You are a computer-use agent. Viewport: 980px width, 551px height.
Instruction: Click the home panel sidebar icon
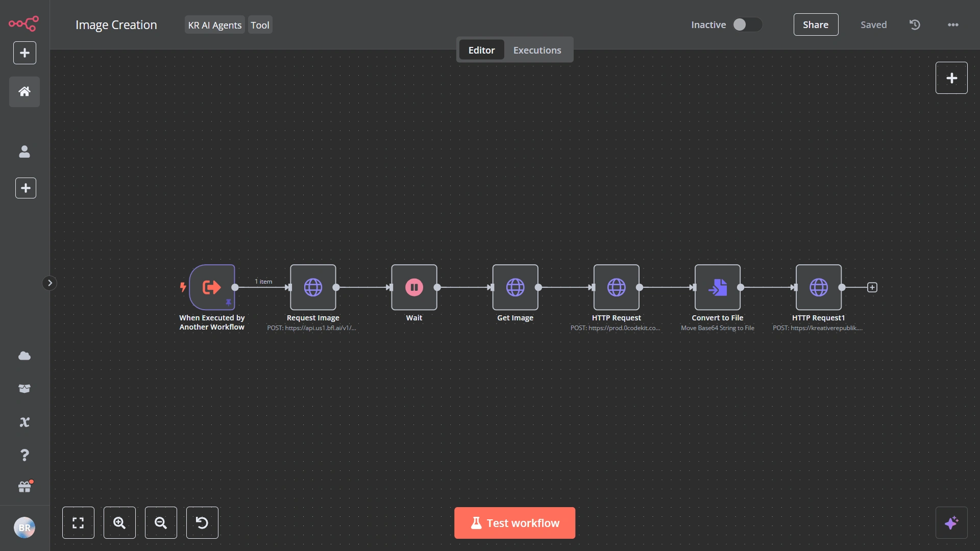[x=24, y=91]
